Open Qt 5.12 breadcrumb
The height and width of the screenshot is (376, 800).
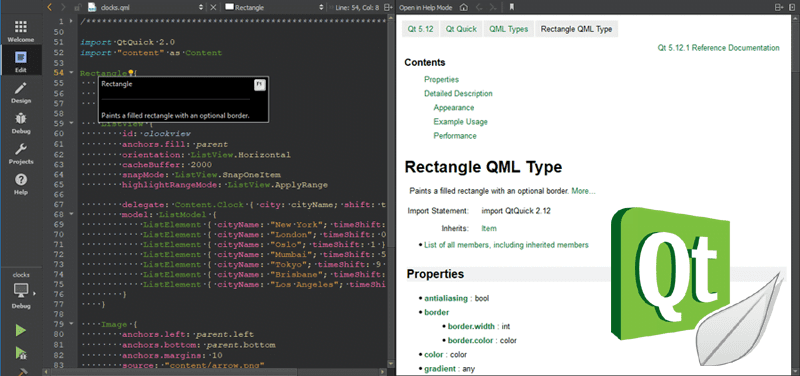tap(420, 29)
